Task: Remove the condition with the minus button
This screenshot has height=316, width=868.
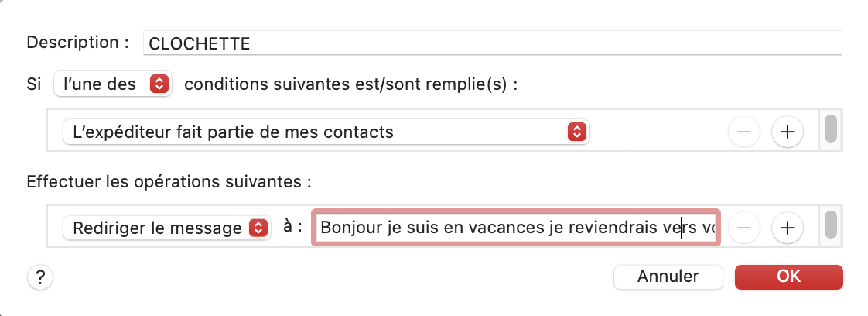Action: pos(744,132)
